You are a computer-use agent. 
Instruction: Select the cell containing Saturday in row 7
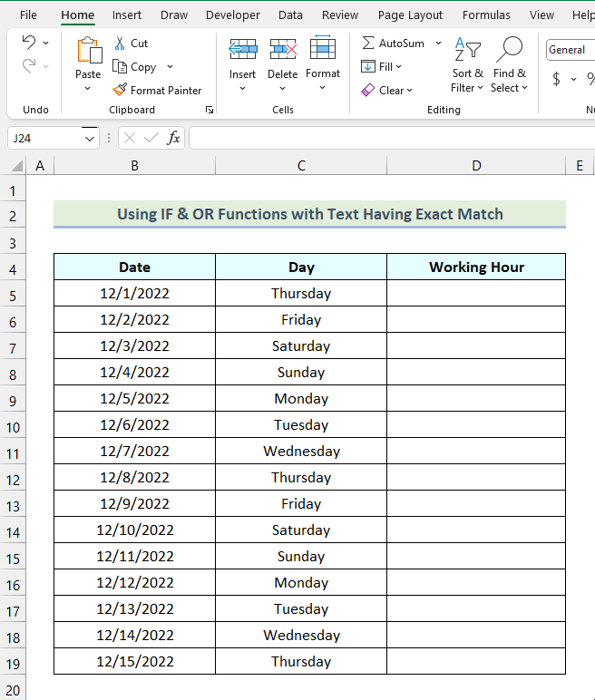[301, 346]
